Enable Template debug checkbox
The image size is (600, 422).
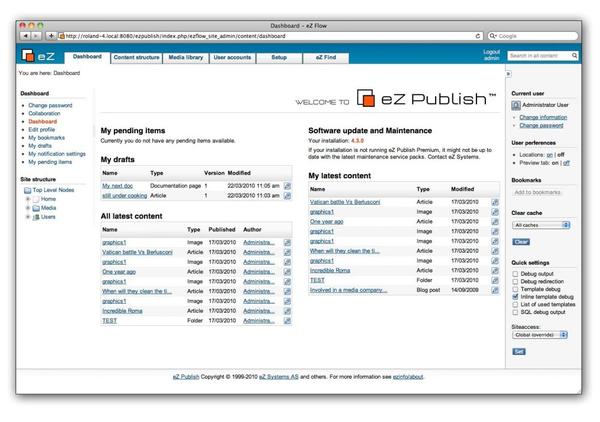tap(515, 290)
